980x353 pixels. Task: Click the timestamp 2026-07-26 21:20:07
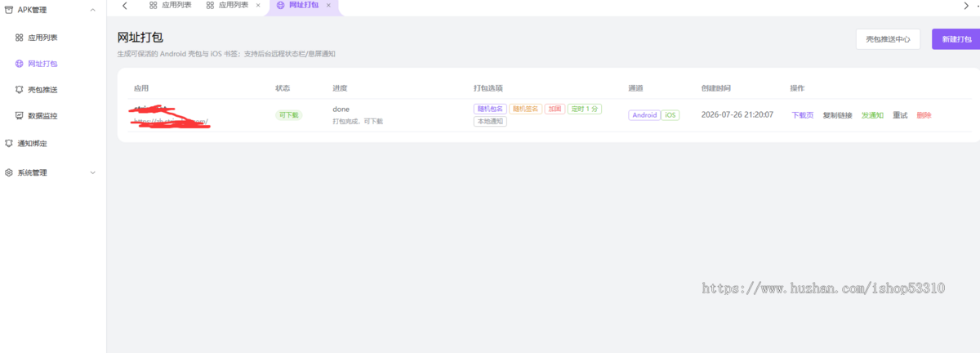pos(737,115)
